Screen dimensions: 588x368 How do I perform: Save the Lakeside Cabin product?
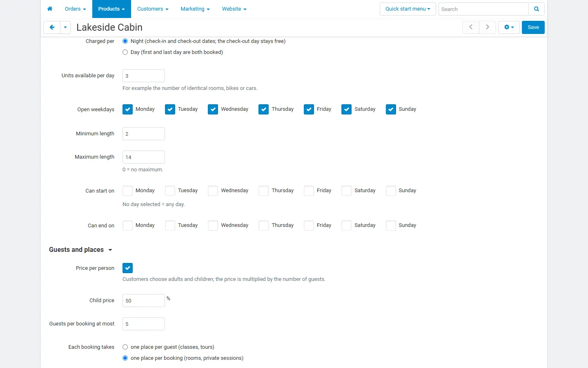[533, 27]
